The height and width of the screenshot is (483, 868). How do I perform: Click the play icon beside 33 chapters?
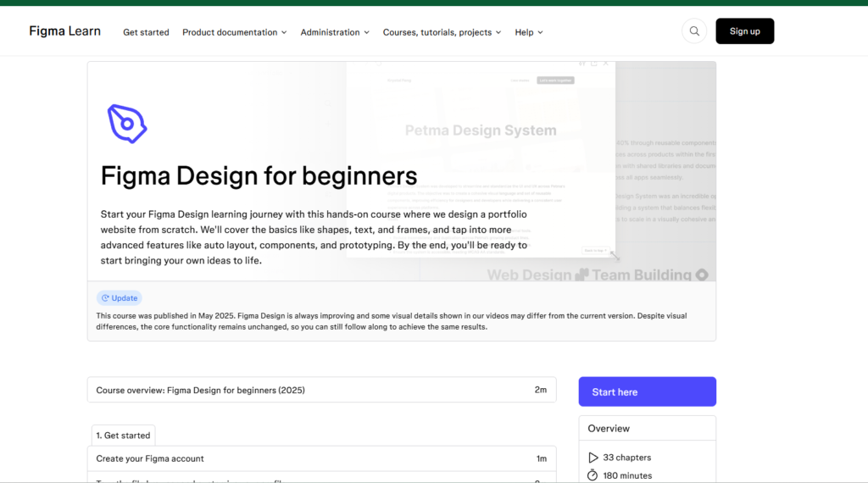593,458
